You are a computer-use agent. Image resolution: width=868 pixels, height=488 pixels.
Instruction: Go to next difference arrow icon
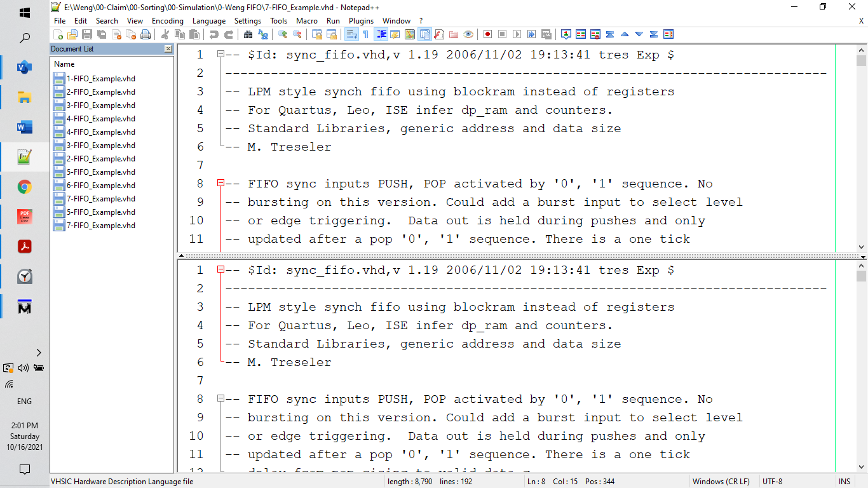coord(639,34)
